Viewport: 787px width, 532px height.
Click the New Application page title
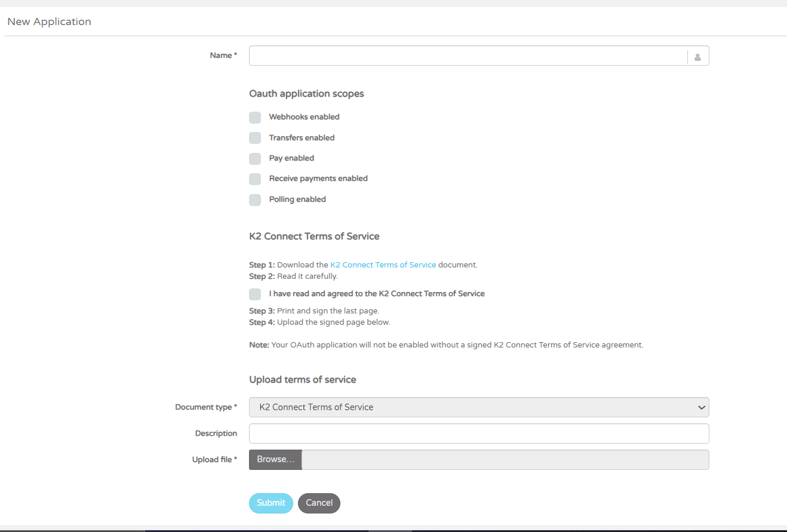point(49,21)
